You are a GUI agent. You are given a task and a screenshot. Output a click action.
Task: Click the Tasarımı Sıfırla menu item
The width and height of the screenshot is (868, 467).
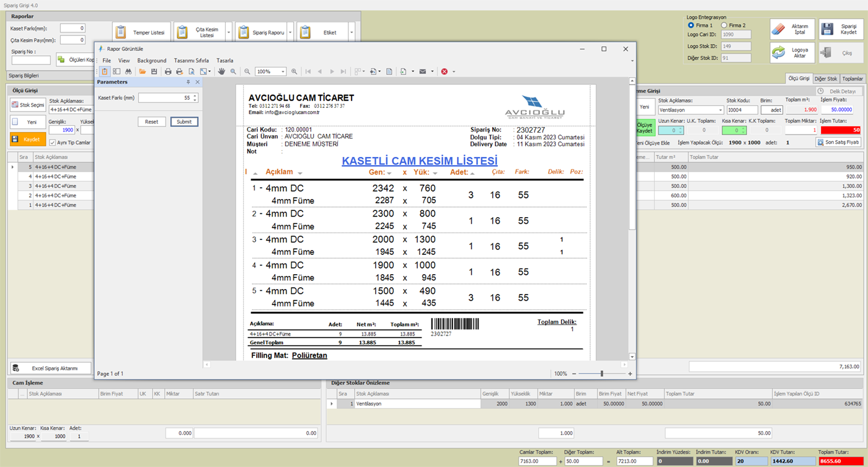(192, 60)
